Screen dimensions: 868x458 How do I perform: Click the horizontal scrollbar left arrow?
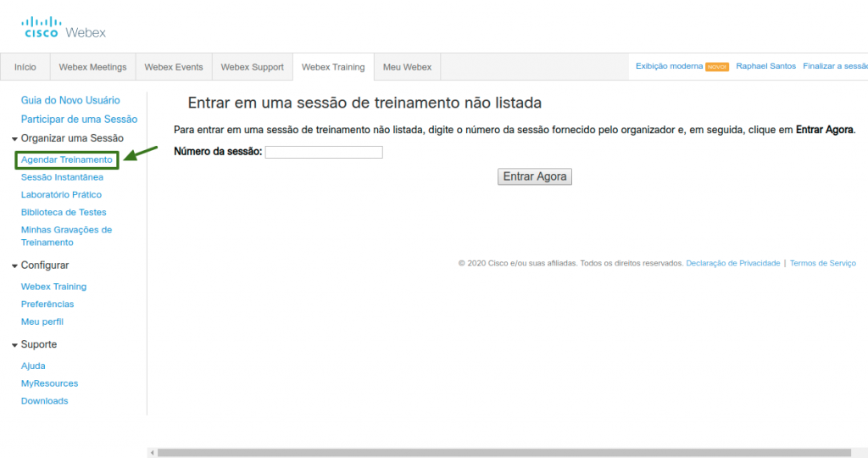(x=153, y=453)
